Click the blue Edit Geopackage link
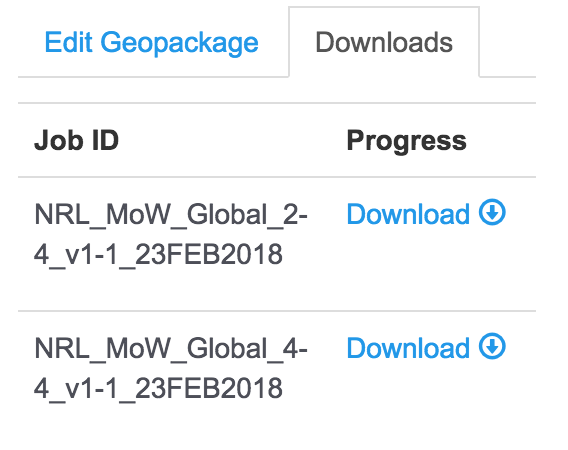The height and width of the screenshot is (450, 568). [x=151, y=43]
